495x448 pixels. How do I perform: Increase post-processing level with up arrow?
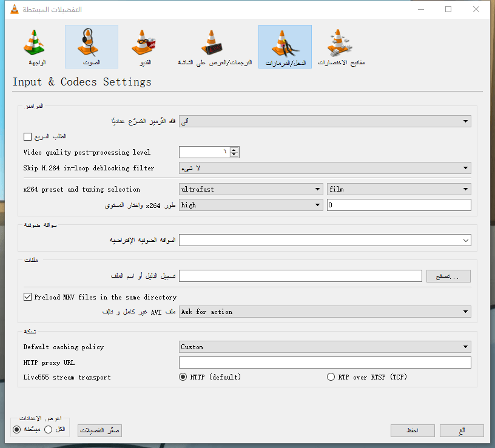click(234, 150)
